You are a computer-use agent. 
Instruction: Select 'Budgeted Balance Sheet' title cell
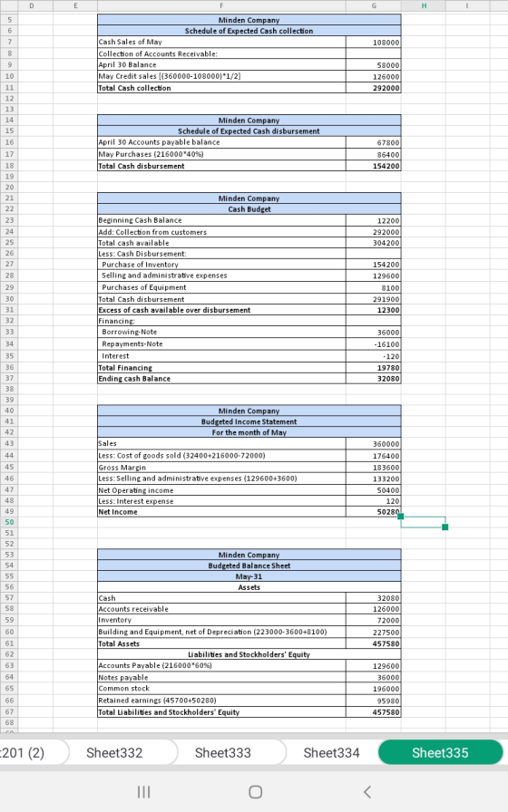[x=249, y=565]
